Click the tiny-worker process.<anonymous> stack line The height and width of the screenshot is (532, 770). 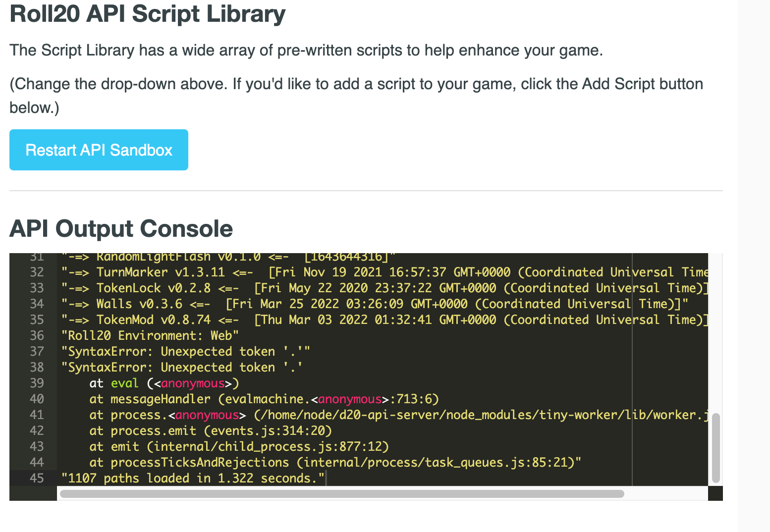(399, 415)
